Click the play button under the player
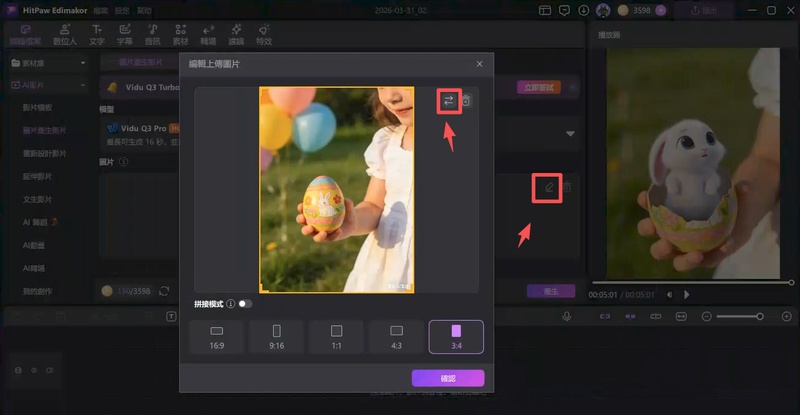800x415 pixels. point(687,295)
